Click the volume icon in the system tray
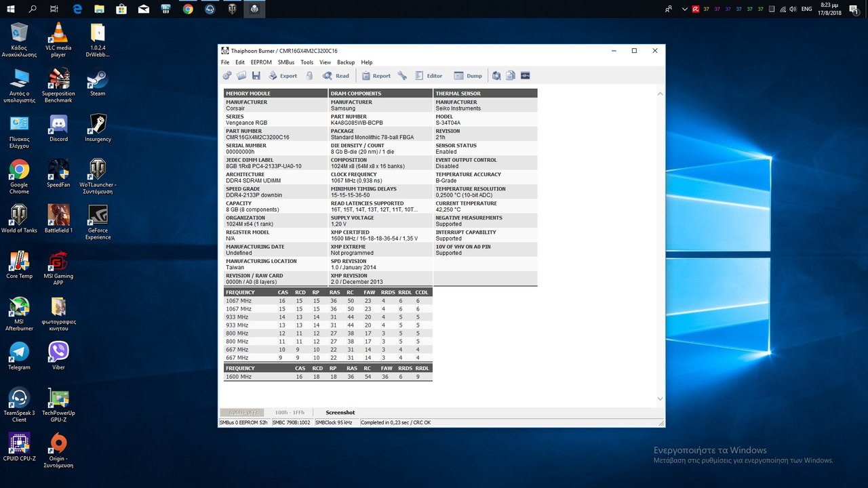The width and height of the screenshot is (868, 488). [793, 9]
